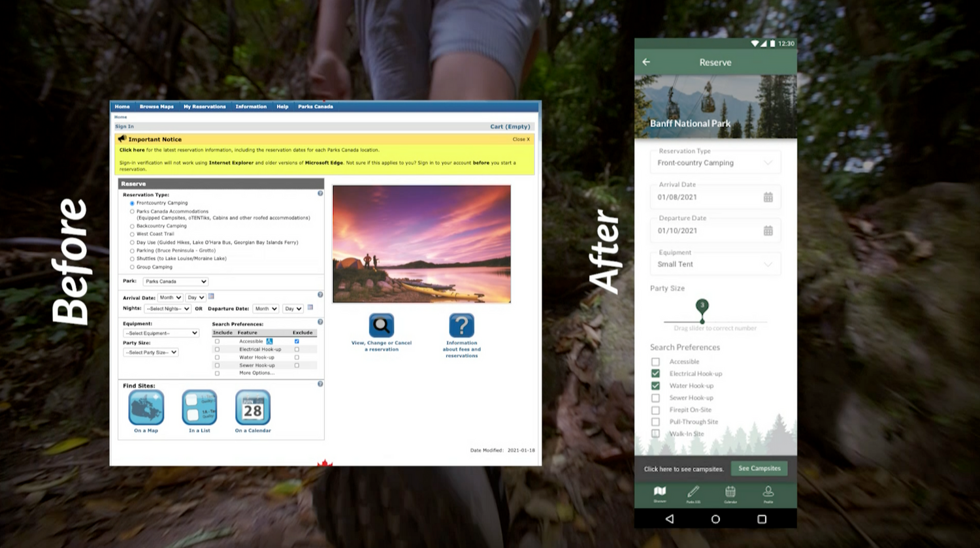Screen dimensions: 980x548
Task: Click the Sign In link
Action: pyautogui.click(x=124, y=127)
